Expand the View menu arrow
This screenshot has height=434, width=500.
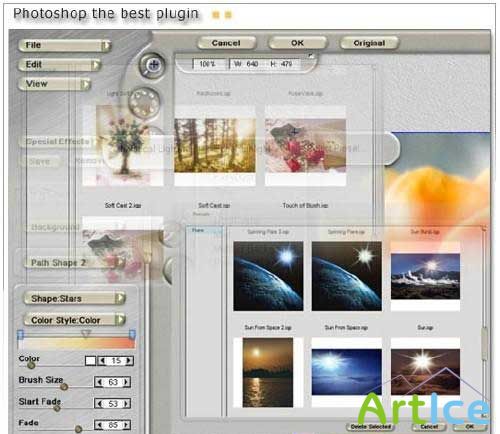(86, 84)
